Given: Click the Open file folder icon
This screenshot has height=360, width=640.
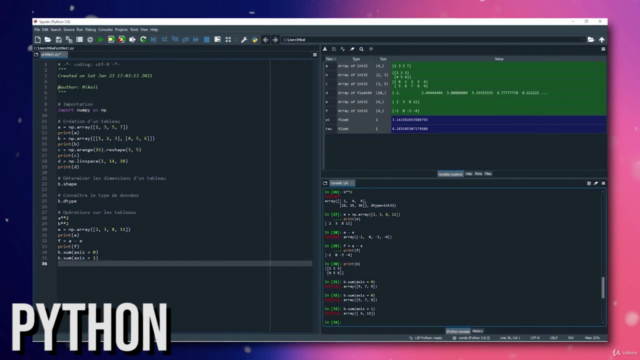Looking at the screenshot, I should [x=48, y=40].
